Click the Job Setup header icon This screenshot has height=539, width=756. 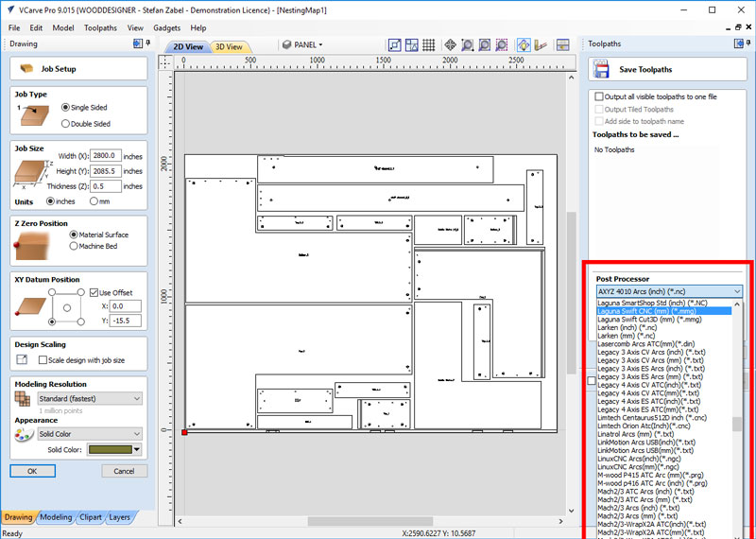[x=26, y=68]
